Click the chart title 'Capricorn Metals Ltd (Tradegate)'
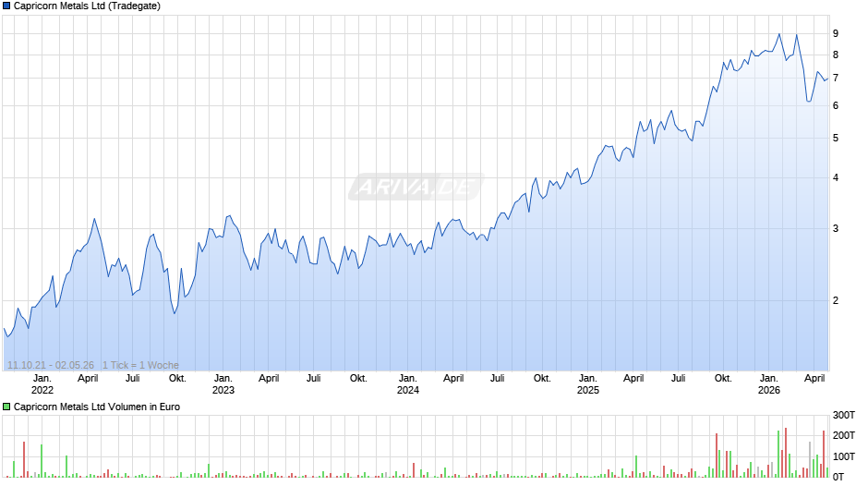 coord(87,6)
